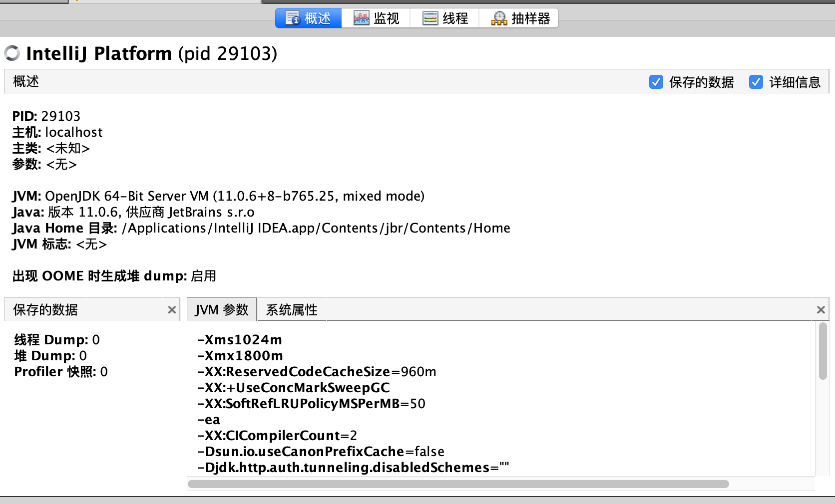Click the -Dsun.io.useCanonPrefixCache=false line
This screenshot has width=835, height=504.
click(x=321, y=452)
